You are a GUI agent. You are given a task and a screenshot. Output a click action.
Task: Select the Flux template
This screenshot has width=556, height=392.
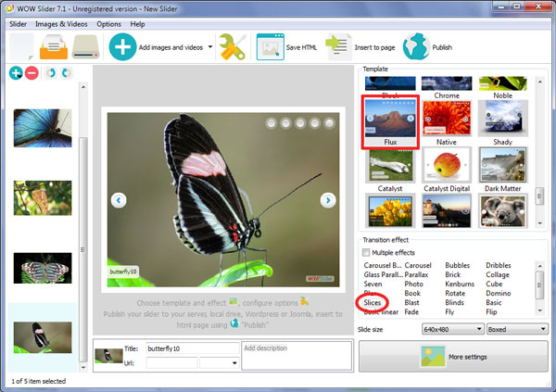390,121
